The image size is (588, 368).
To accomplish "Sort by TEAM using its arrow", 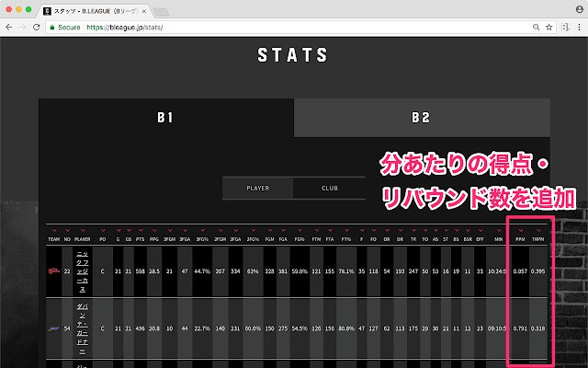I will [x=54, y=230].
